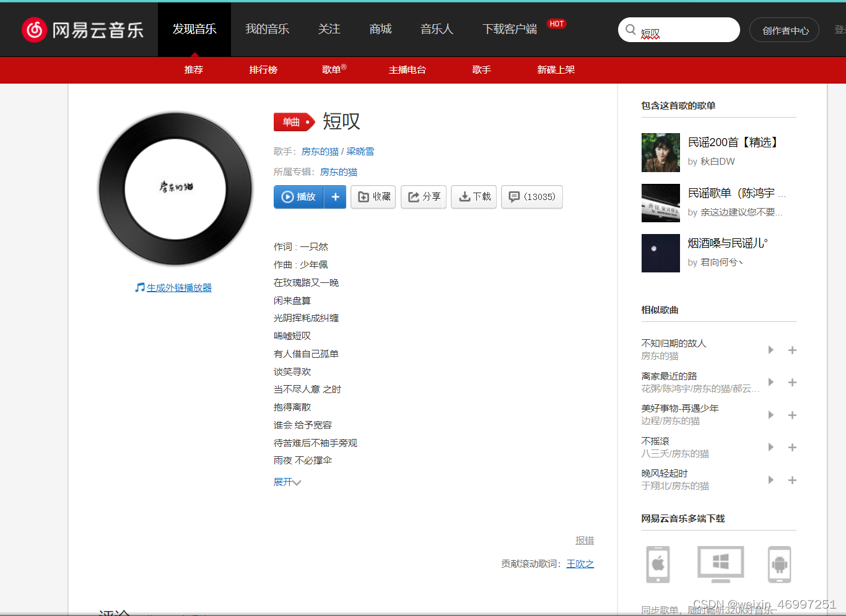Click the search magnifier icon
846x616 pixels.
point(630,30)
